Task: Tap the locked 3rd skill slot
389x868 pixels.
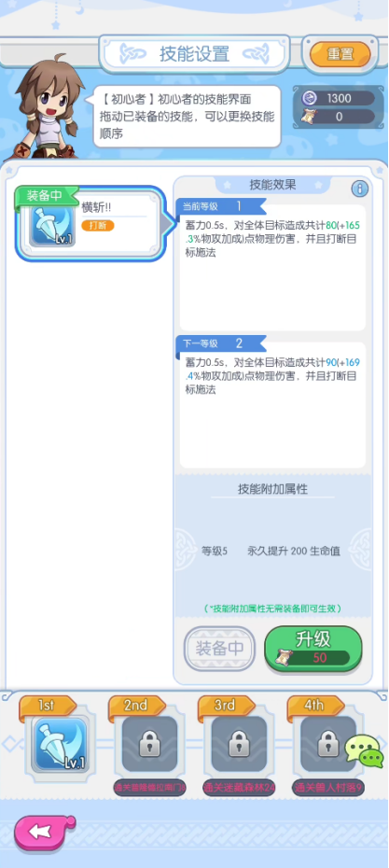Action: pyautogui.click(x=239, y=745)
